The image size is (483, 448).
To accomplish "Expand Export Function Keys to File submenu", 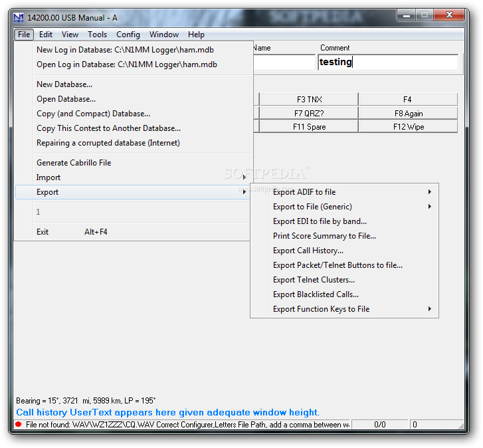I will [344, 309].
